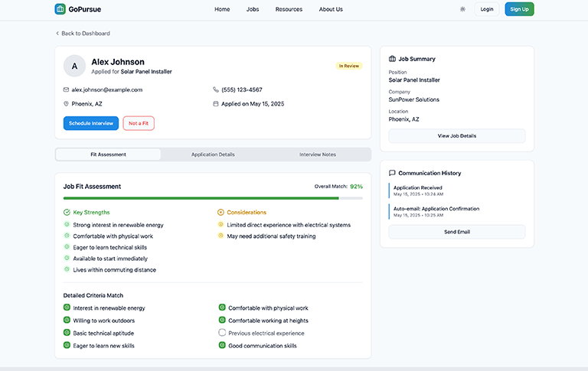Switch to the Application Details tab
The image size is (588, 371).
click(213, 155)
